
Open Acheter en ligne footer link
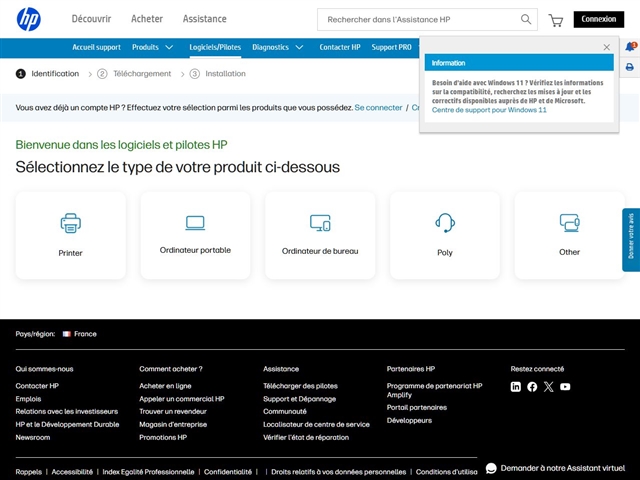click(x=165, y=386)
